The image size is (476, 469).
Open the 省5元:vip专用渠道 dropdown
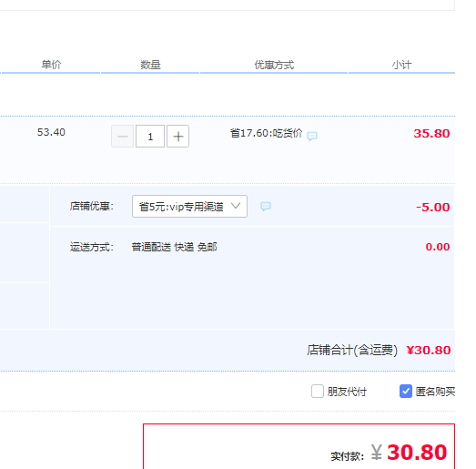[x=189, y=206]
